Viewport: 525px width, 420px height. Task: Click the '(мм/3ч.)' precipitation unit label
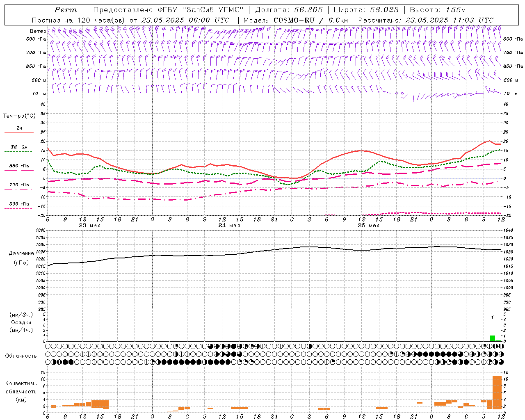(21, 315)
